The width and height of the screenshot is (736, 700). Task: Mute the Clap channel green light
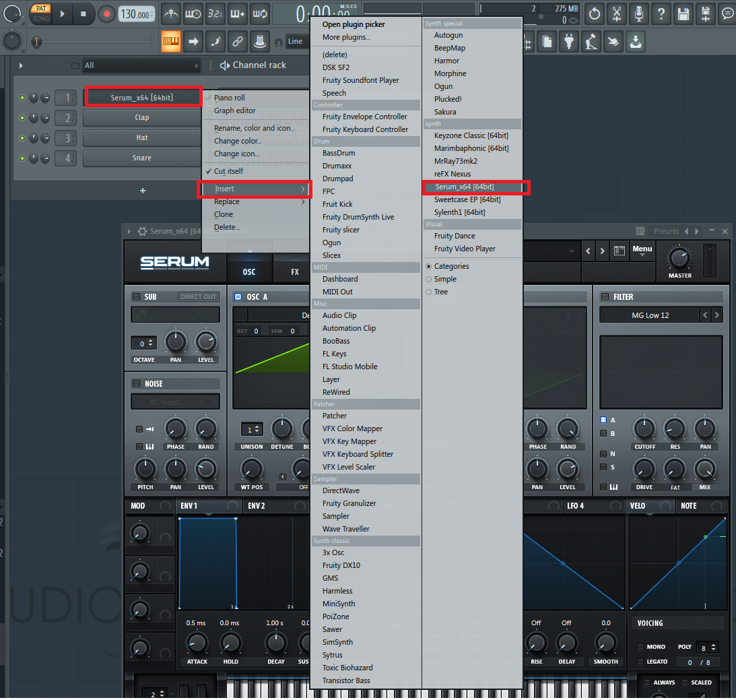click(x=22, y=118)
